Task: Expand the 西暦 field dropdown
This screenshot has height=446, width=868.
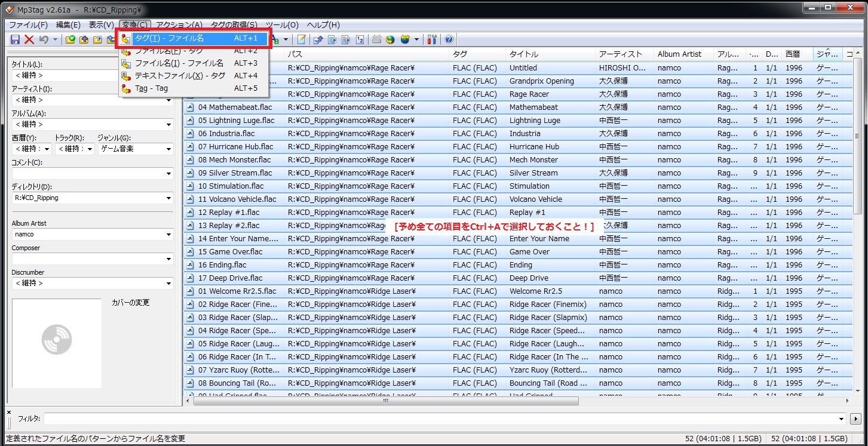Action: point(47,149)
